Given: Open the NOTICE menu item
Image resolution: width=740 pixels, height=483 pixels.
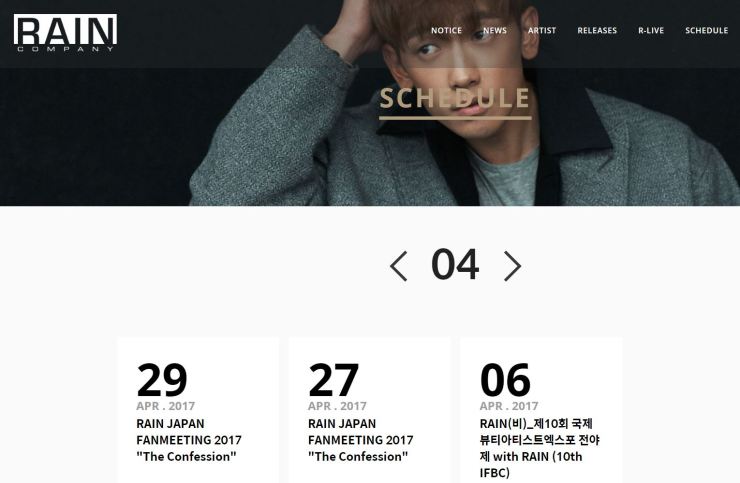Looking at the screenshot, I should [x=446, y=30].
